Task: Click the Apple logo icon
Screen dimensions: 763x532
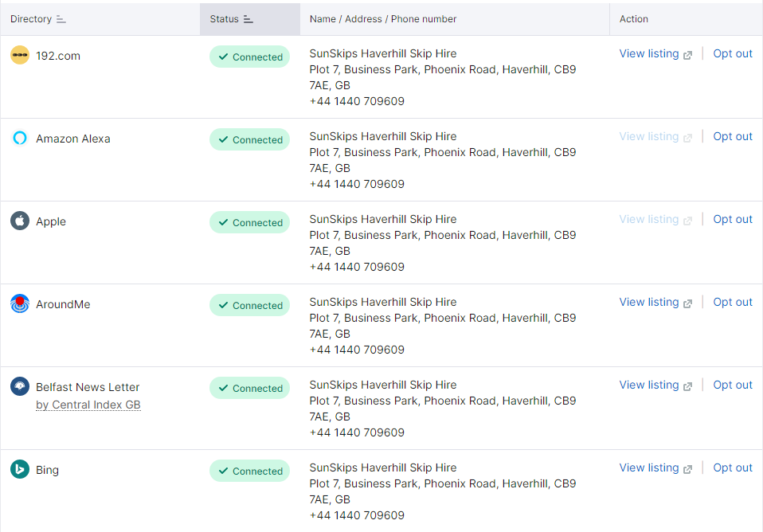Action: point(20,221)
